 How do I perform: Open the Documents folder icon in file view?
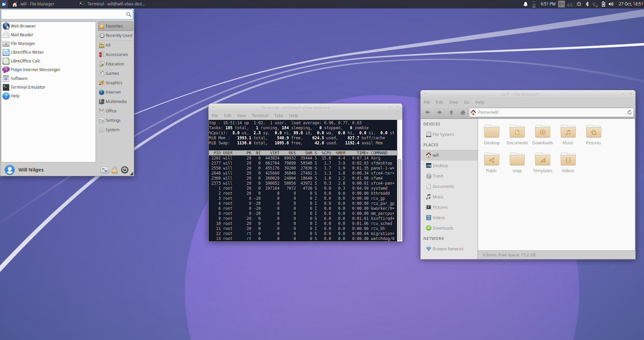tap(517, 132)
